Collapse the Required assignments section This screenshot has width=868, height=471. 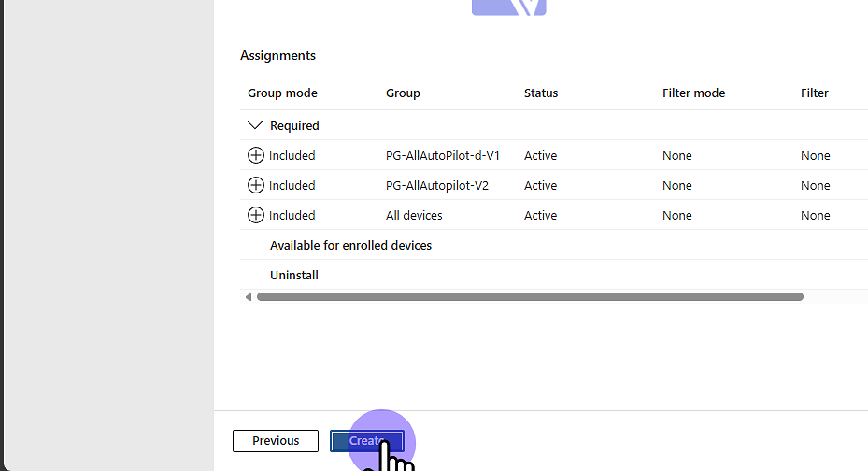[255, 125]
